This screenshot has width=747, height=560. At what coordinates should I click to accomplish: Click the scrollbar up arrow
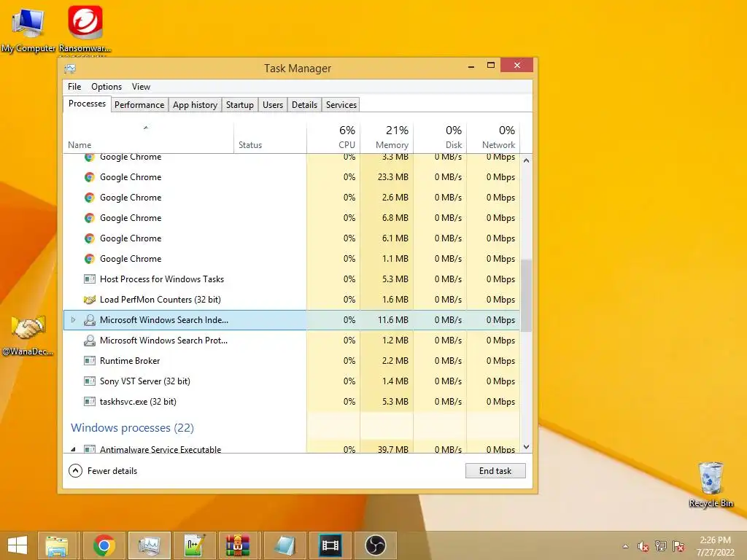click(x=526, y=160)
